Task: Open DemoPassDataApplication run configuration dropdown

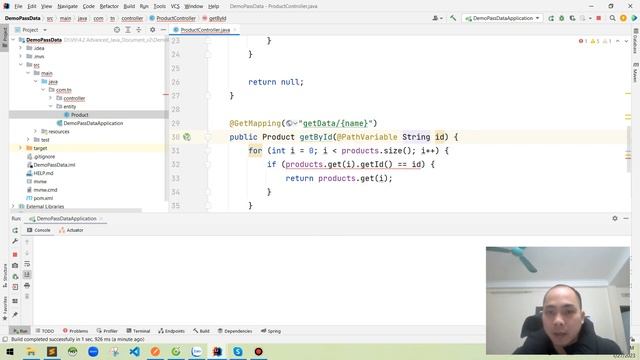Action: click(x=502, y=18)
